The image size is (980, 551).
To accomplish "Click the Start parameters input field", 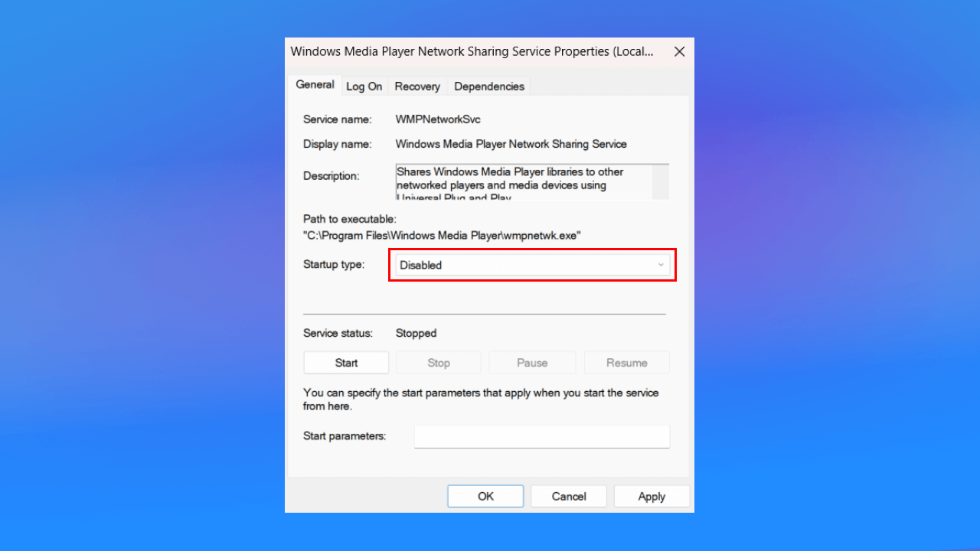I will pos(542,436).
